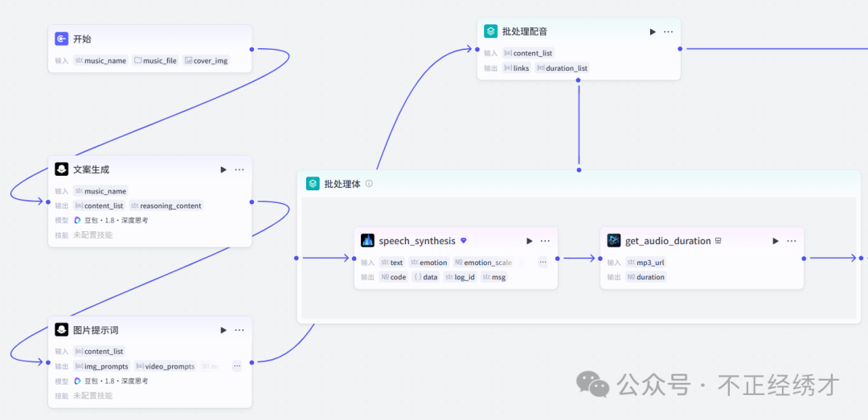Click the diamond badge next to speech_synthesis
Screen dimensions: 868x420
pos(464,241)
